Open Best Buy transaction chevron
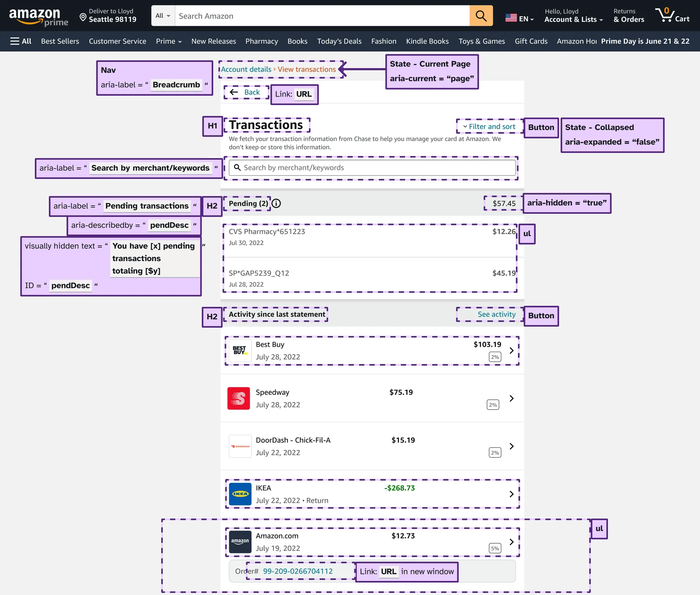The width and height of the screenshot is (700, 595). pos(511,350)
